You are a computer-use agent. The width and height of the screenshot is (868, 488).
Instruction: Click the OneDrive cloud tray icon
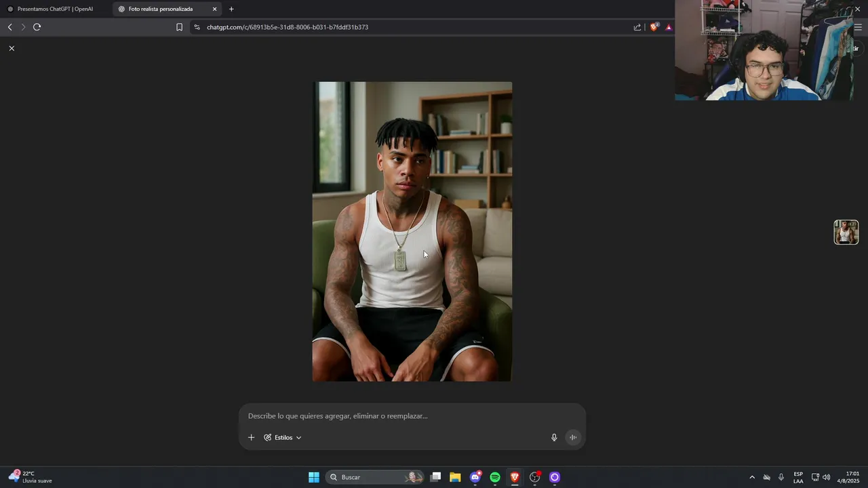[x=767, y=477]
